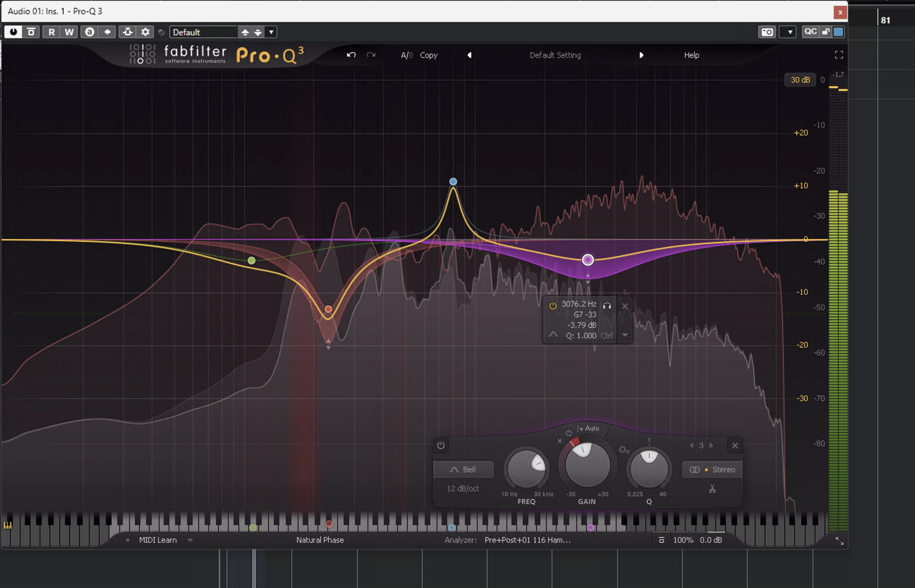Click the Help menu in Pro-Q header

coord(691,55)
